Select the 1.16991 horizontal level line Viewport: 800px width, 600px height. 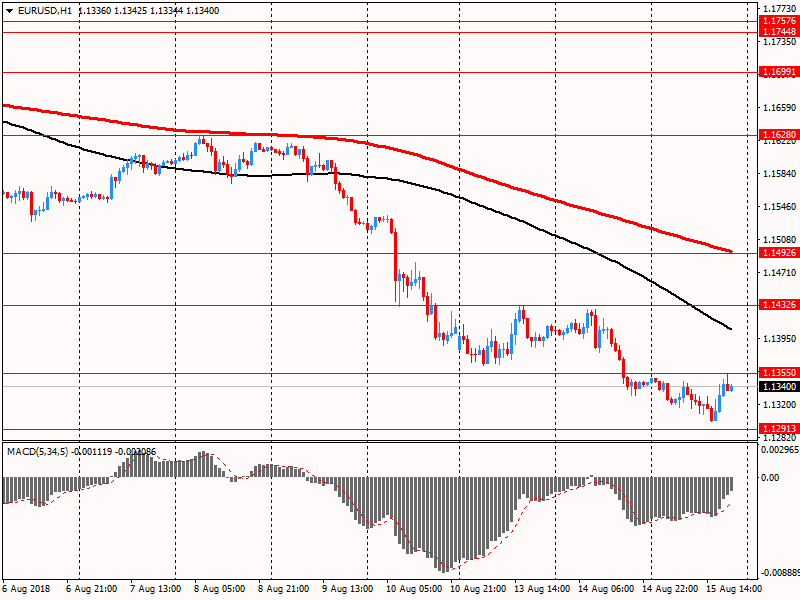coord(380,72)
